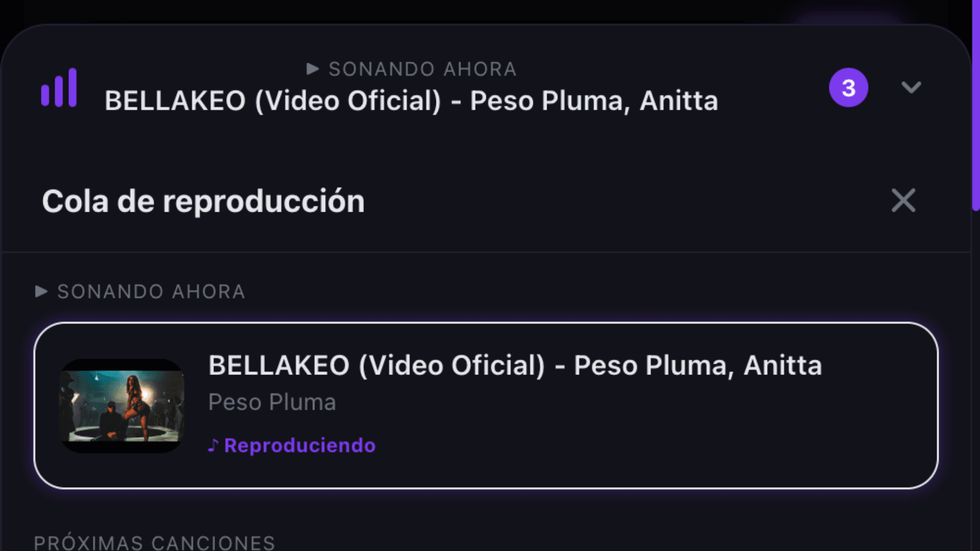This screenshot has height=551, width=980.
Task: Dismiss the Cola de reproducción with the X icon
Action: 903,201
